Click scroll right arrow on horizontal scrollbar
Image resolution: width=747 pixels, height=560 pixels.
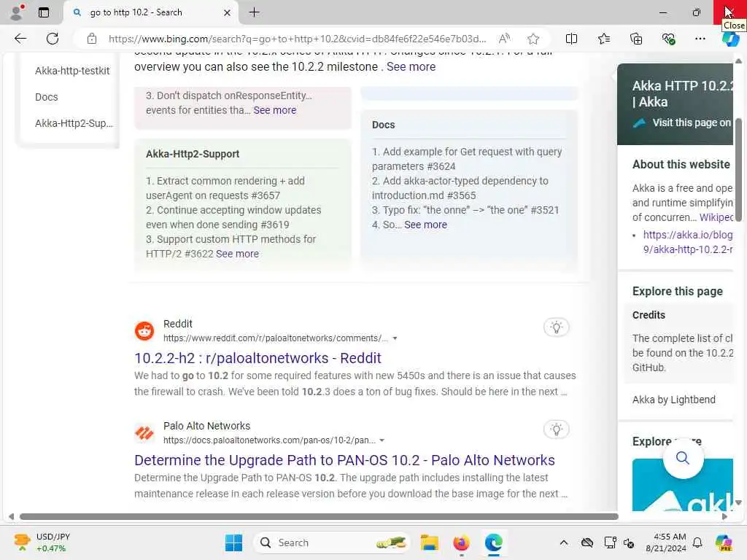tap(724, 517)
